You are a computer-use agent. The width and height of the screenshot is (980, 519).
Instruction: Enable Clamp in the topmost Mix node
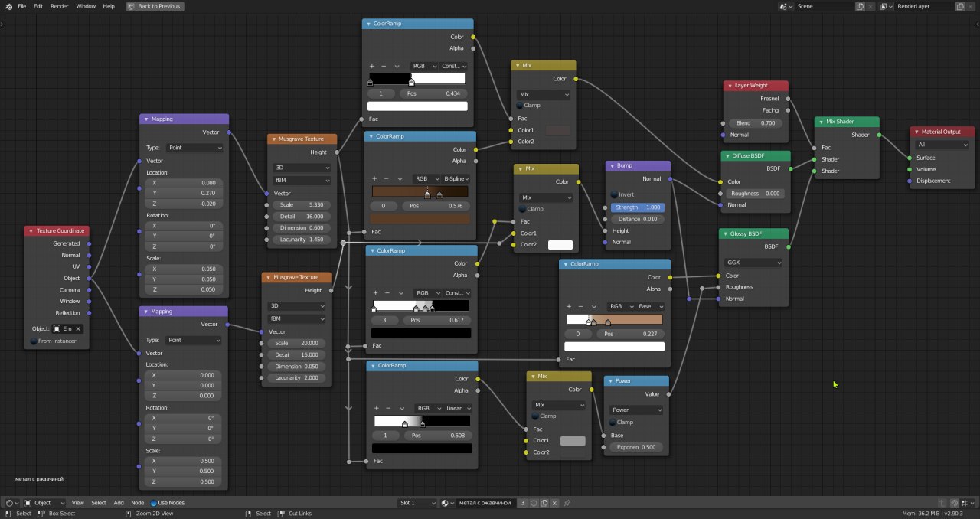coord(520,105)
